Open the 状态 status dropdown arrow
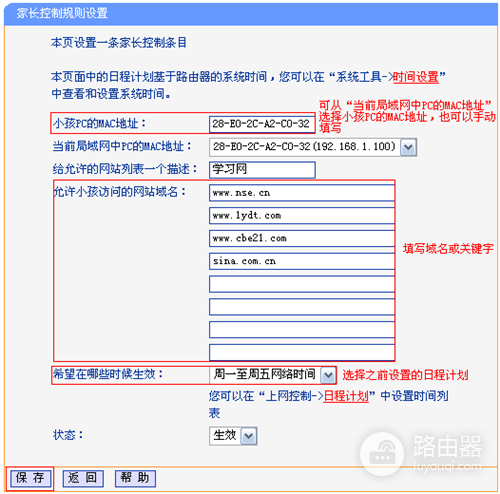 (x=249, y=436)
